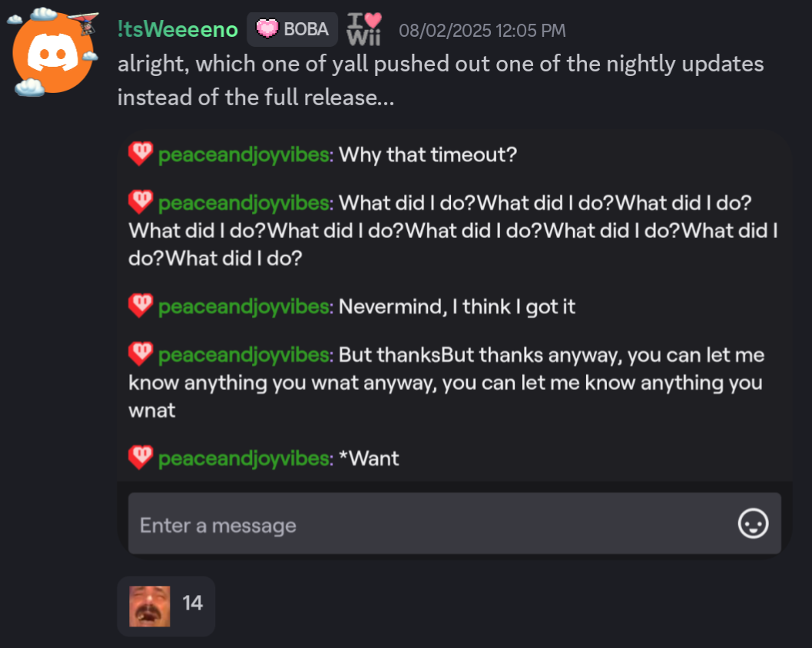Click heart badge beside 'What did I do?' message
The height and width of the screenshot is (648, 812).
[x=141, y=202]
